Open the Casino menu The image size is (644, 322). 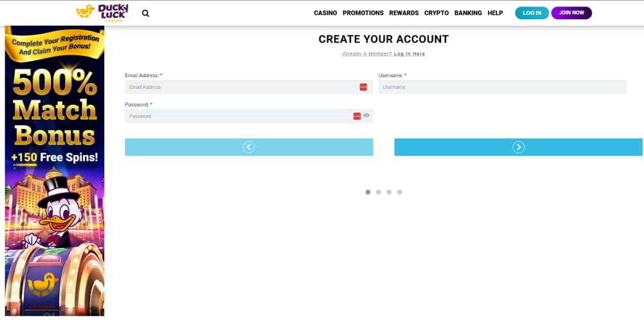tap(325, 13)
